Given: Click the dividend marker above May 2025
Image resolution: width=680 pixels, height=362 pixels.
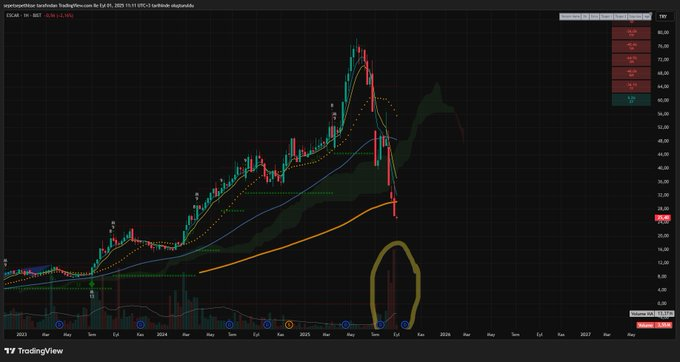Looking at the screenshot, I should pos(346,324).
